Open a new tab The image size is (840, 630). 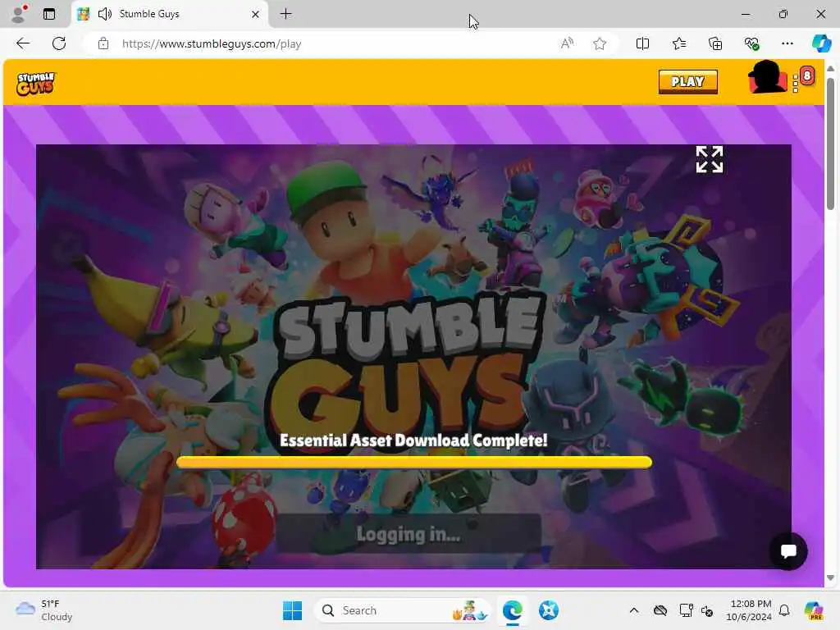(x=286, y=14)
